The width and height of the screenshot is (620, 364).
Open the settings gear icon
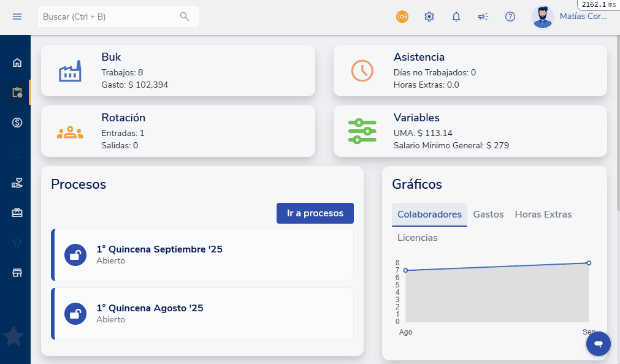click(x=429, y=17)
